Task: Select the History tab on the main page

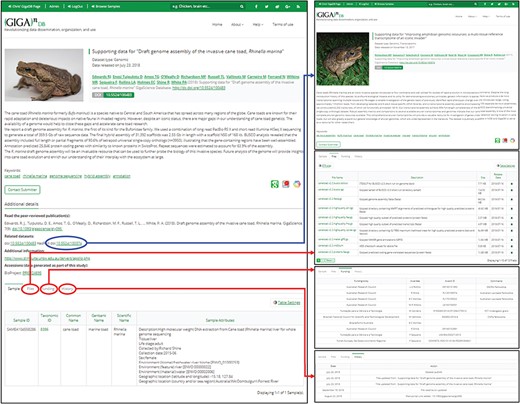Action: pyautogui.click(x=67, y=289)
